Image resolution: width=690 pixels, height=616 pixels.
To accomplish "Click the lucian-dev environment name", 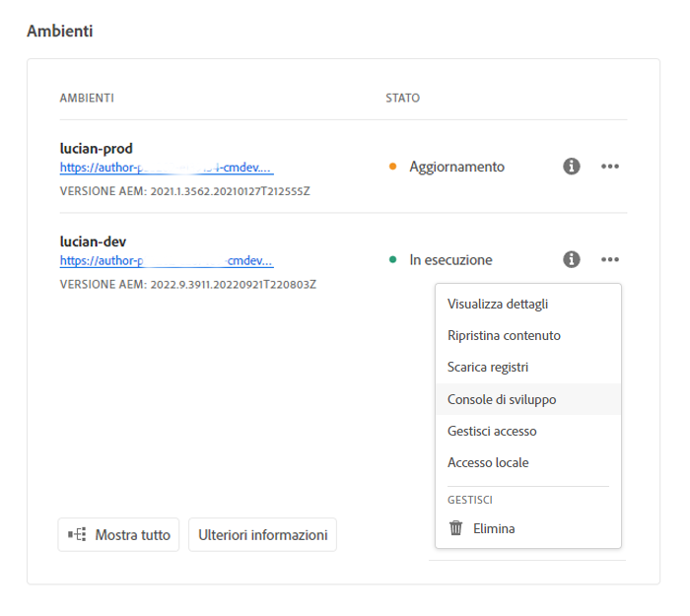I will pyautogui.click(x=93, y=241).
